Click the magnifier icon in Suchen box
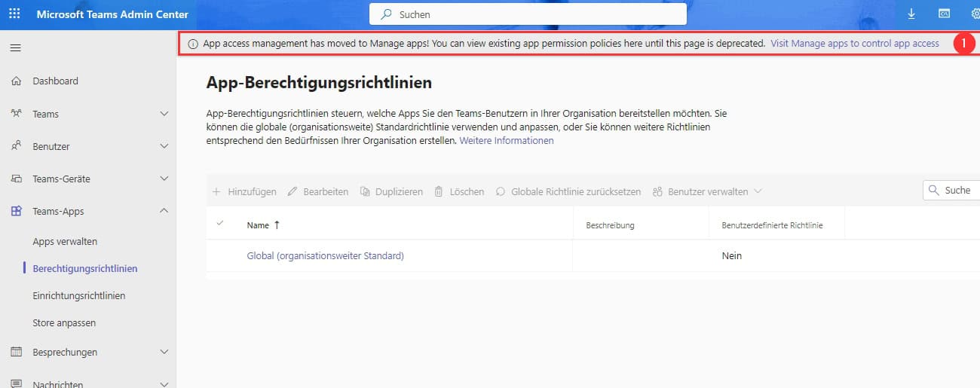Image resolution: width=980 pixels, height=388 pixels. (387, 14)
